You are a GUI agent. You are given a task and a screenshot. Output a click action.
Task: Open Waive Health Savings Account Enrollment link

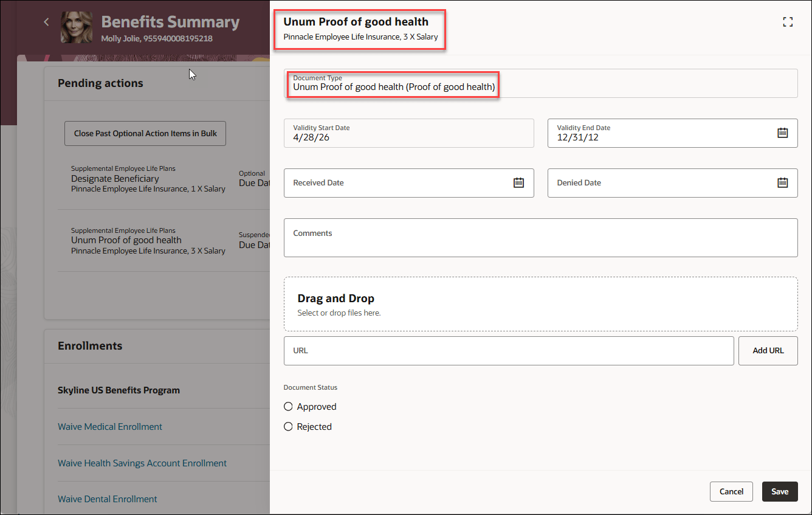(142, 463)
